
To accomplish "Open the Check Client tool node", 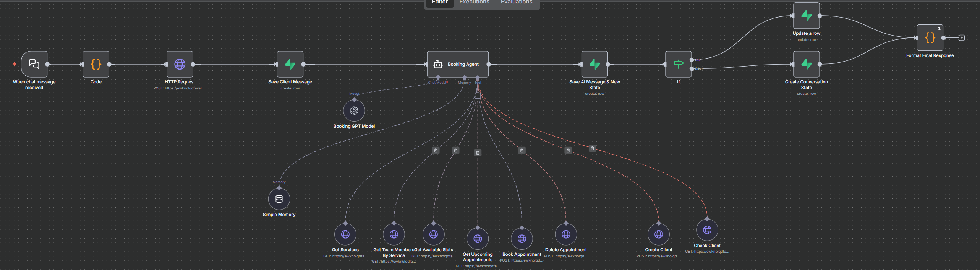I will coord(707,230).
